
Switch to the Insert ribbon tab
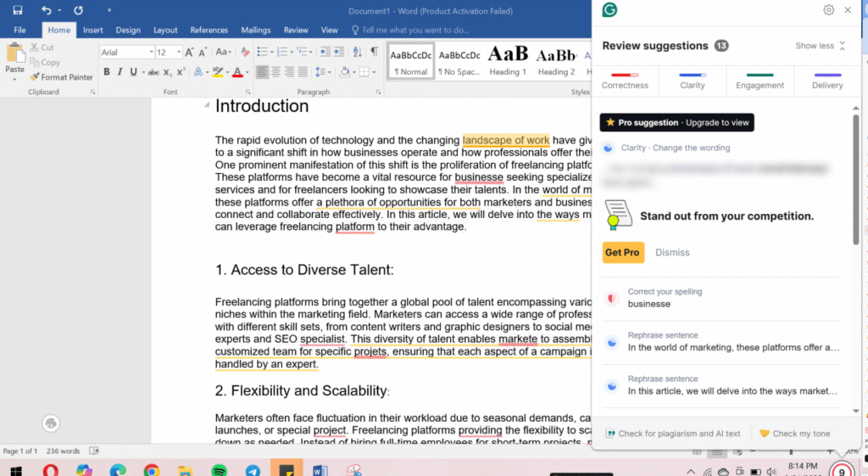pyautogui.click(x=92, y=30)
